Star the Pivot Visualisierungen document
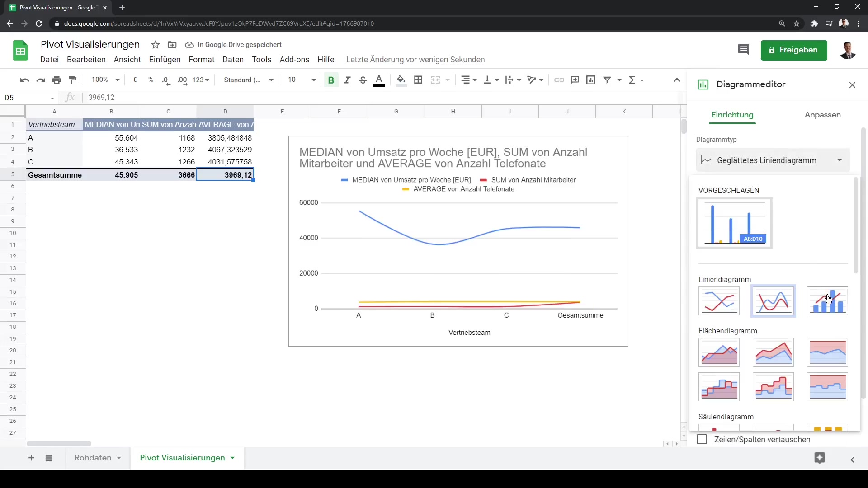 tap(156, 45)
